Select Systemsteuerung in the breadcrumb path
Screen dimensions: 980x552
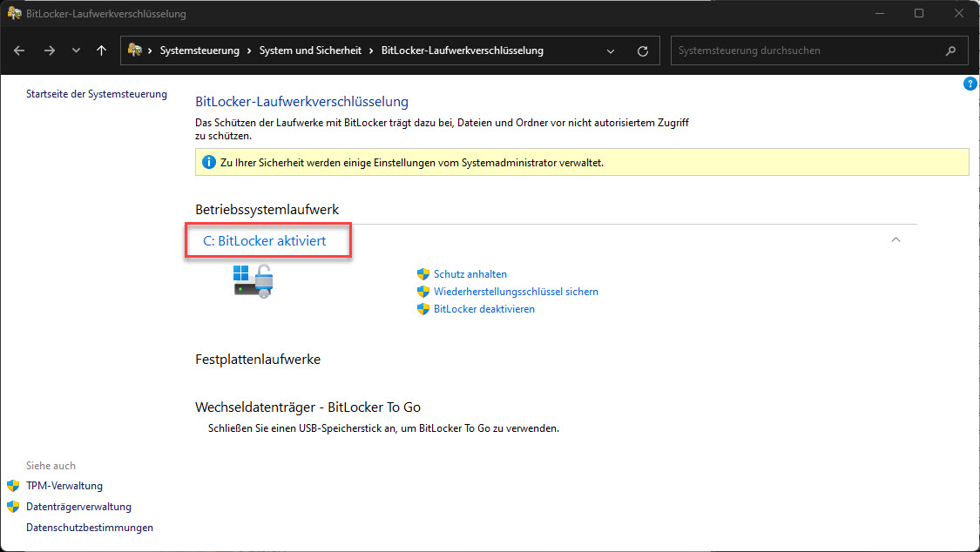[199, 50]
